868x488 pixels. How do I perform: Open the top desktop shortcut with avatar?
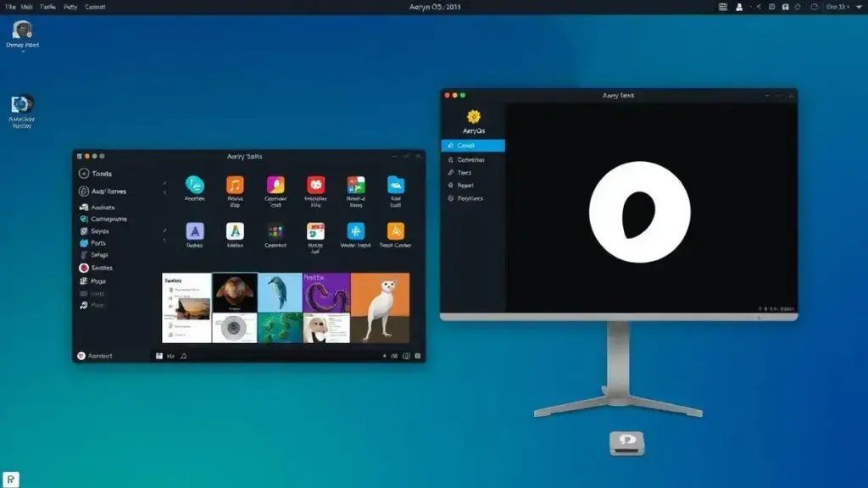[x=23, y=34]
